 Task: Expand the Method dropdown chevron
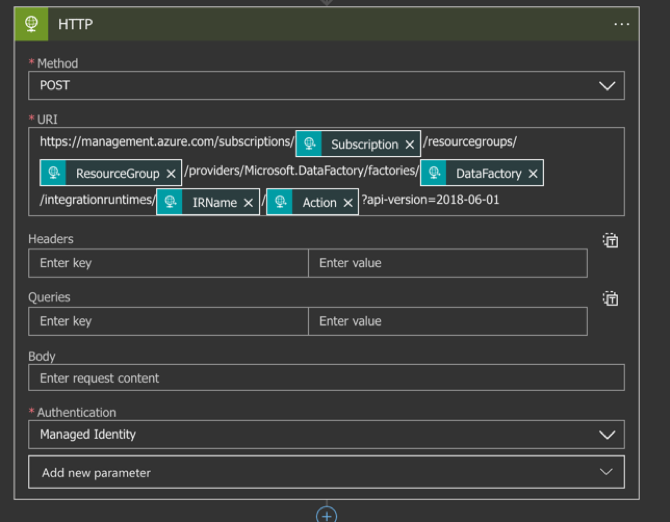(607, 86)
